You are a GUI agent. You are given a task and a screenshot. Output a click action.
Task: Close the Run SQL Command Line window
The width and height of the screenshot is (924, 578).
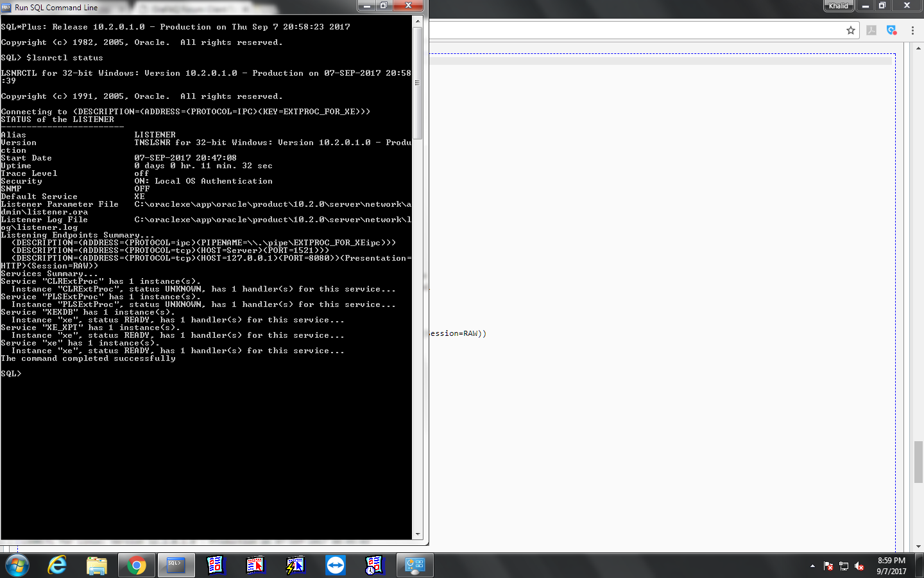[408, 6]
